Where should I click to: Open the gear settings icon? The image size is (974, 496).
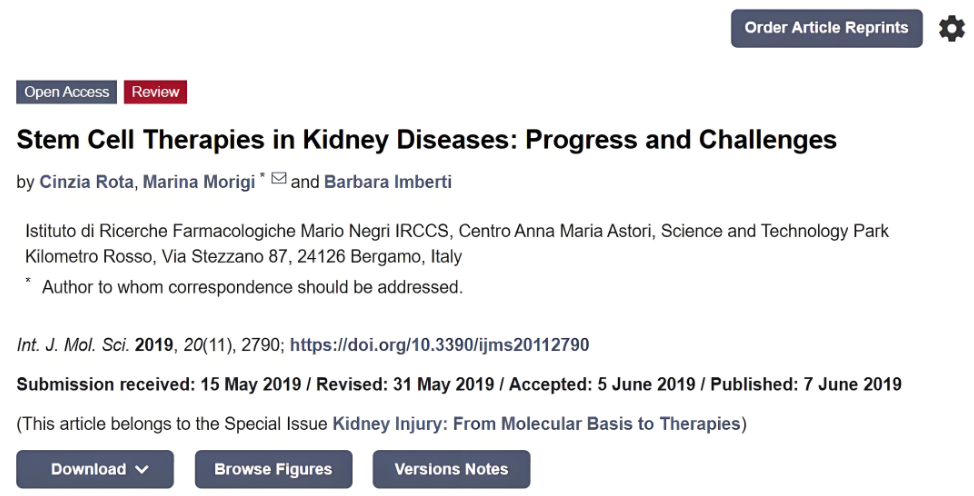coord(951,29)
